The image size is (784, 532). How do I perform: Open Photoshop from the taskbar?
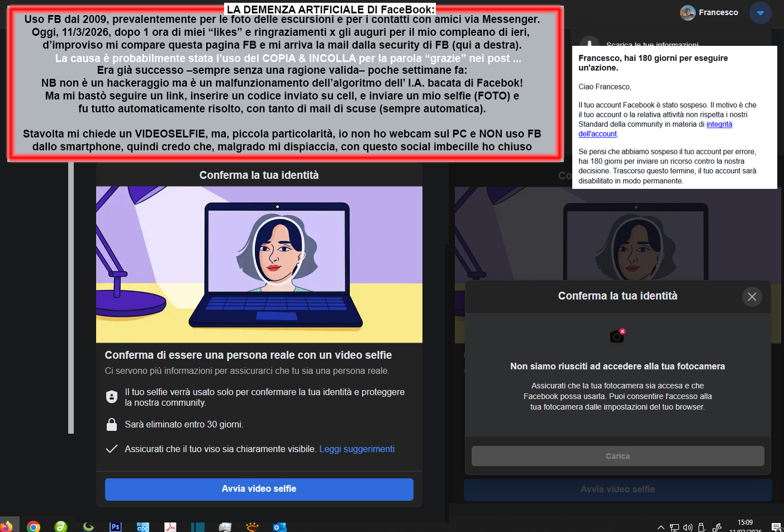(116, 526)
